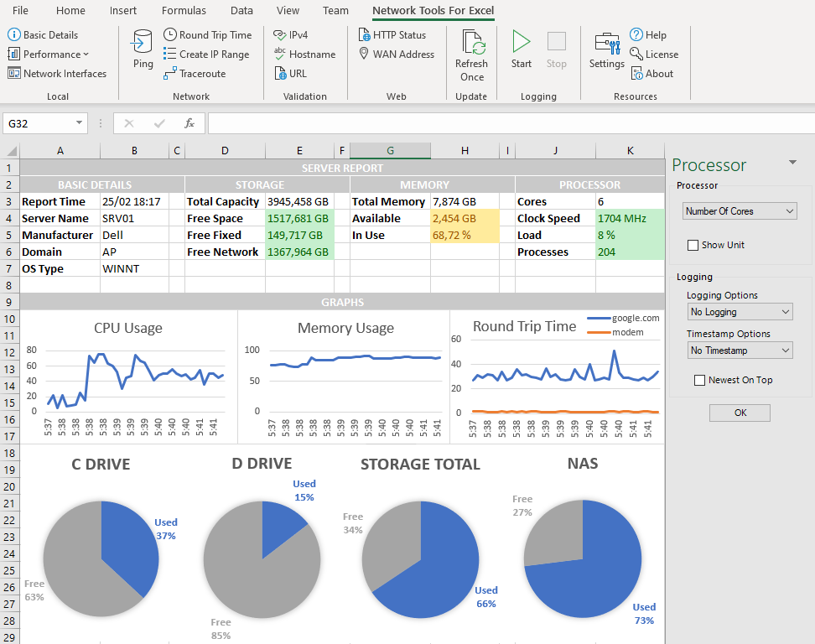Open the Performance menu in the ribbon
815x644 pixels.
click(x=49, y=54)
